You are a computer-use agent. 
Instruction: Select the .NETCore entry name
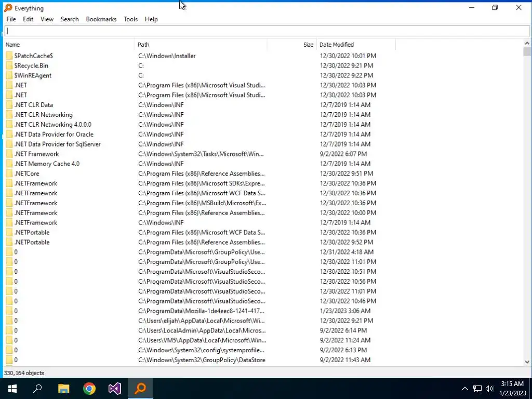tap(26, 174)
